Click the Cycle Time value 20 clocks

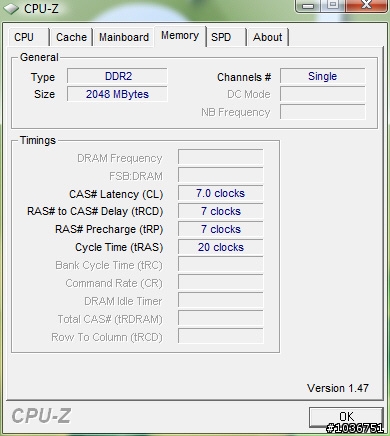221,247
